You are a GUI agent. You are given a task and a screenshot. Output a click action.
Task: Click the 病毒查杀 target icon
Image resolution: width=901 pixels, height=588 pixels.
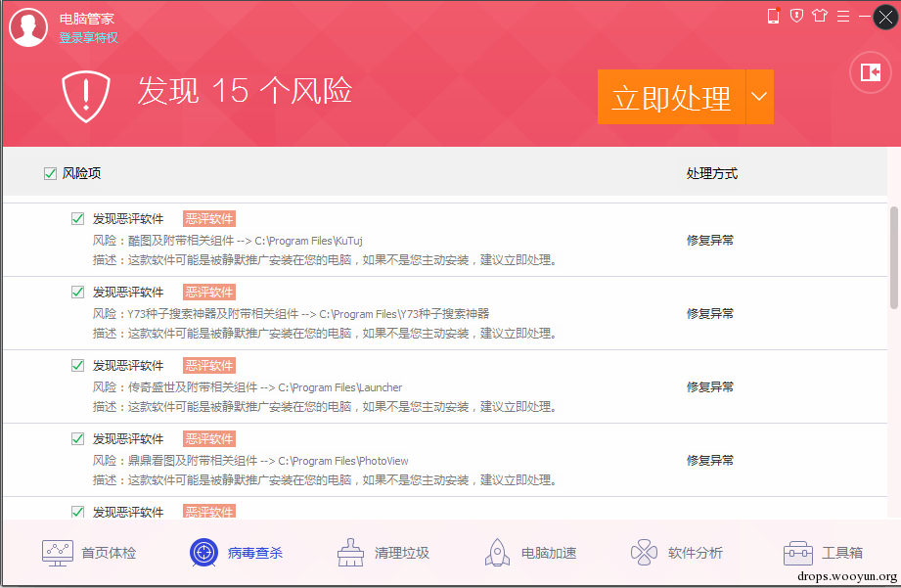[x=204, y=553]
